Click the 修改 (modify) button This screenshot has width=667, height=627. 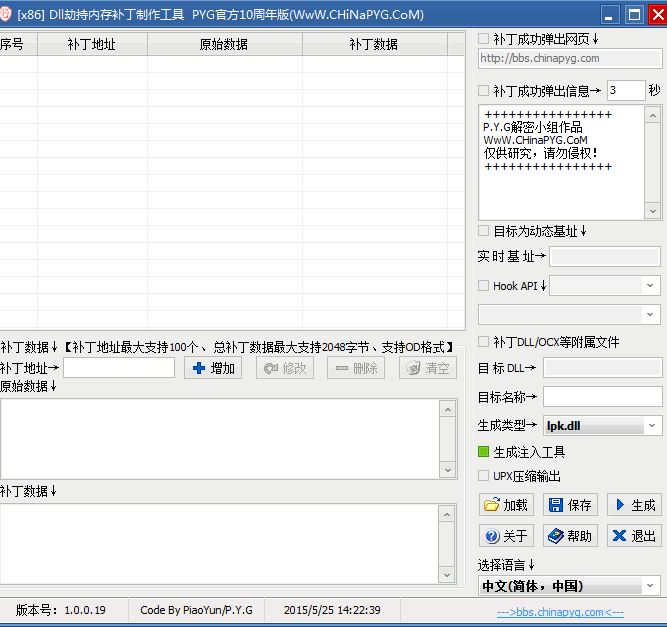285,368
